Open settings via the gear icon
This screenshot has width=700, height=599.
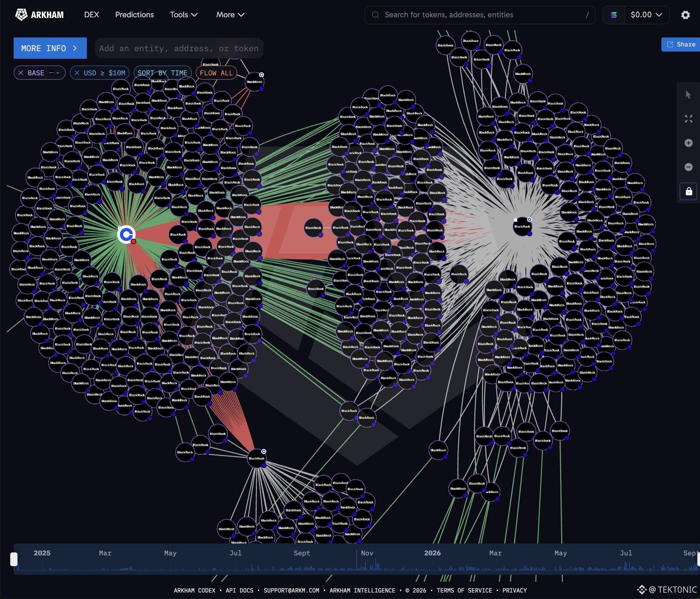685,15
